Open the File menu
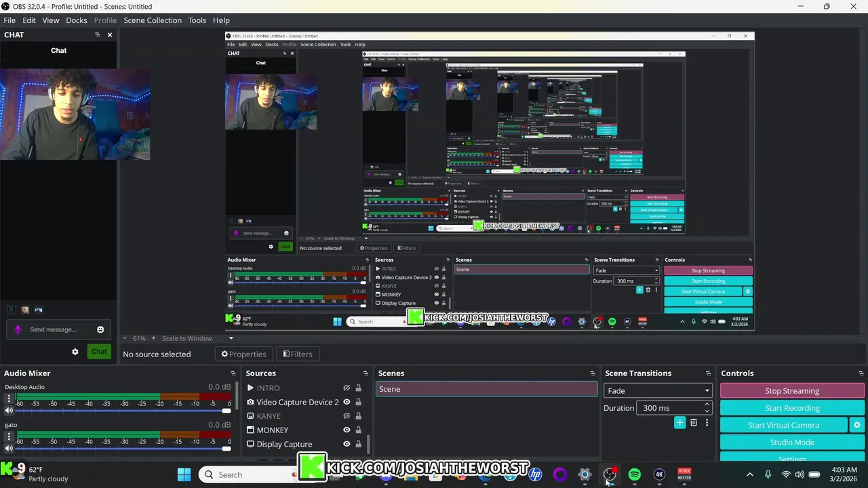 point(9,20)
